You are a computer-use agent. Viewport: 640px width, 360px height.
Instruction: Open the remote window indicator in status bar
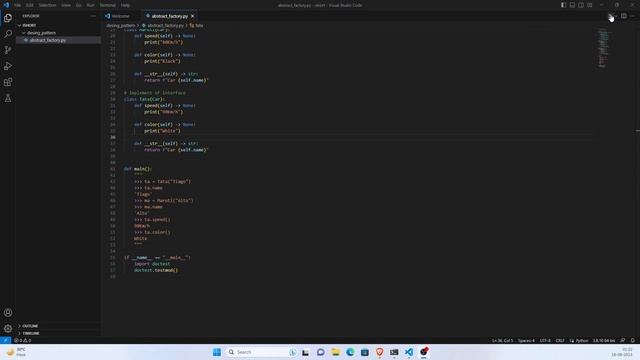click(x=5, y=340)
